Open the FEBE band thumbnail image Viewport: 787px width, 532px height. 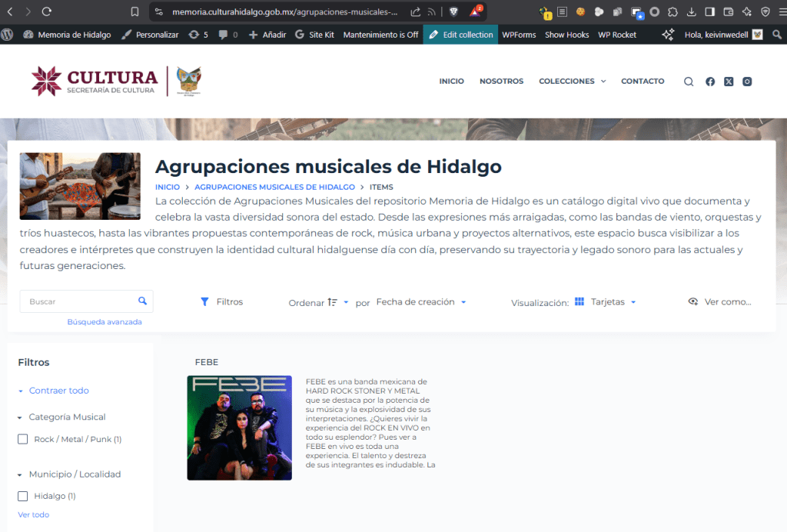[239, 427]
